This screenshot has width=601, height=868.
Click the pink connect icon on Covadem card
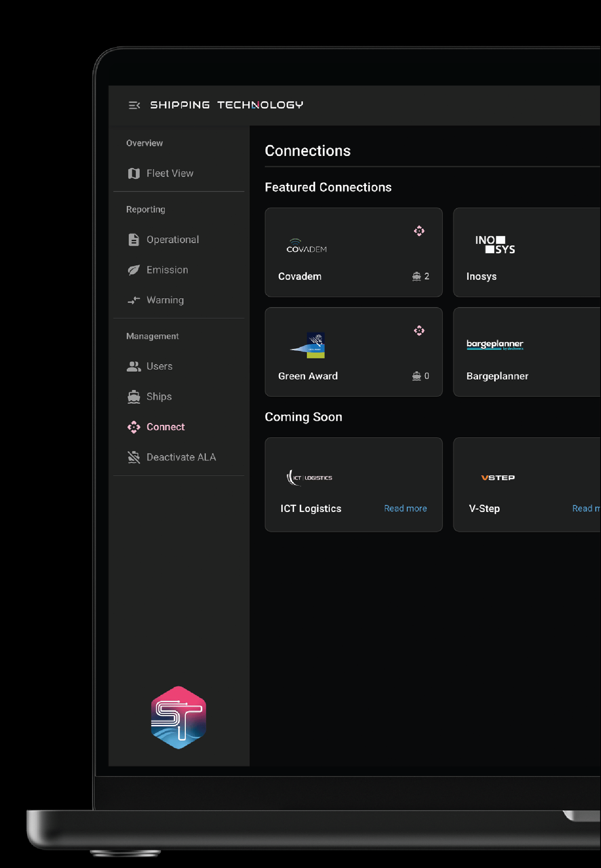419,231
